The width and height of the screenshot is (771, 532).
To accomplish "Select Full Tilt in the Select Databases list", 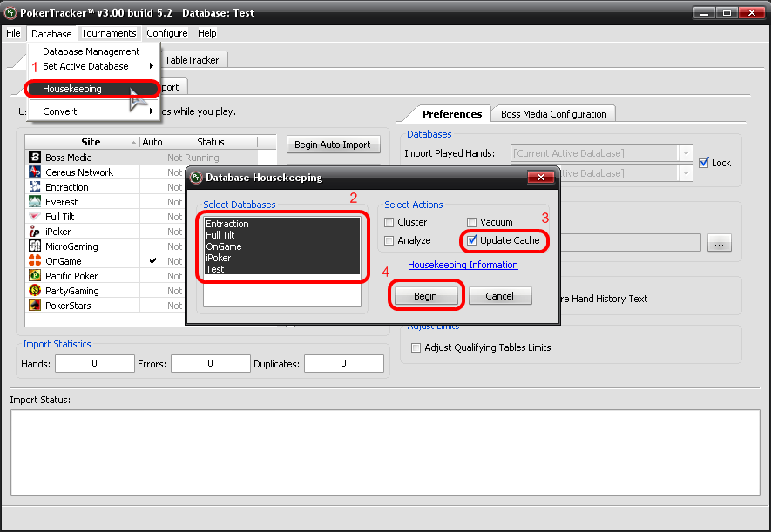I will (x=282, y=235).
